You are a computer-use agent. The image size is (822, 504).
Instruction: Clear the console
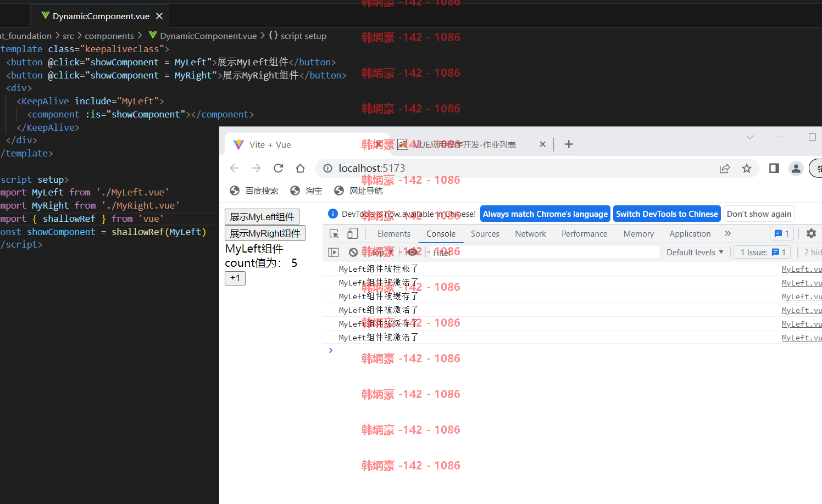coord(353,252)
